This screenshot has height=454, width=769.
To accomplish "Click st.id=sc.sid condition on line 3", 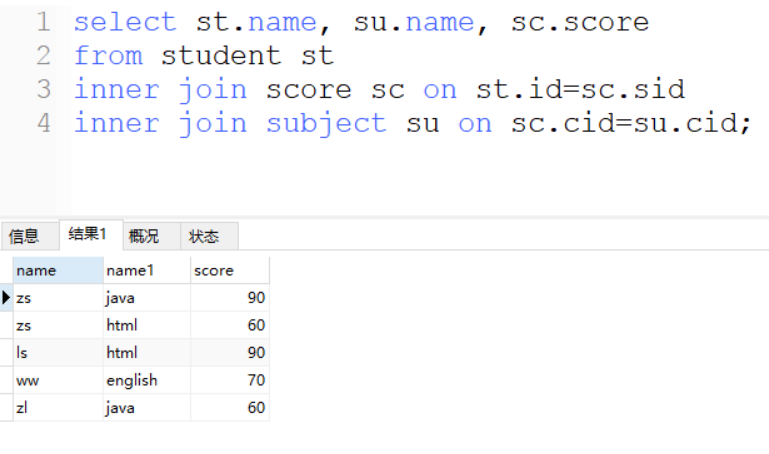I will point(580,89).
